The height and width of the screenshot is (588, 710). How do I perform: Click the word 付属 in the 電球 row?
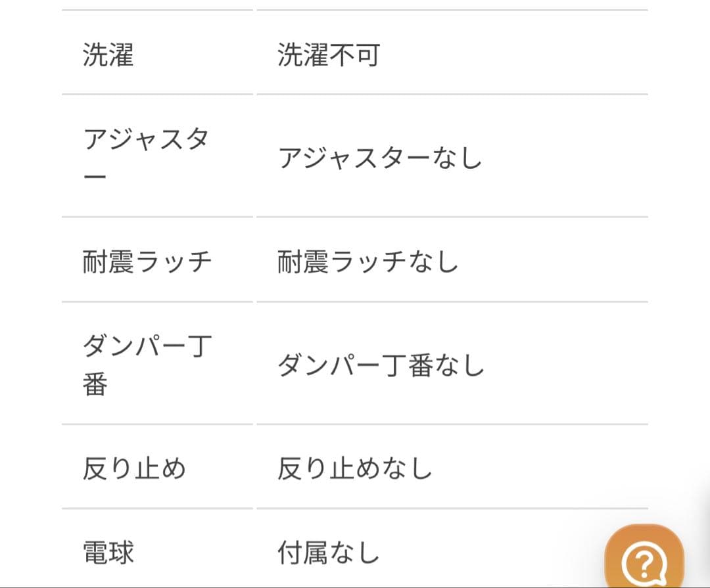click(x=303, y=552)
